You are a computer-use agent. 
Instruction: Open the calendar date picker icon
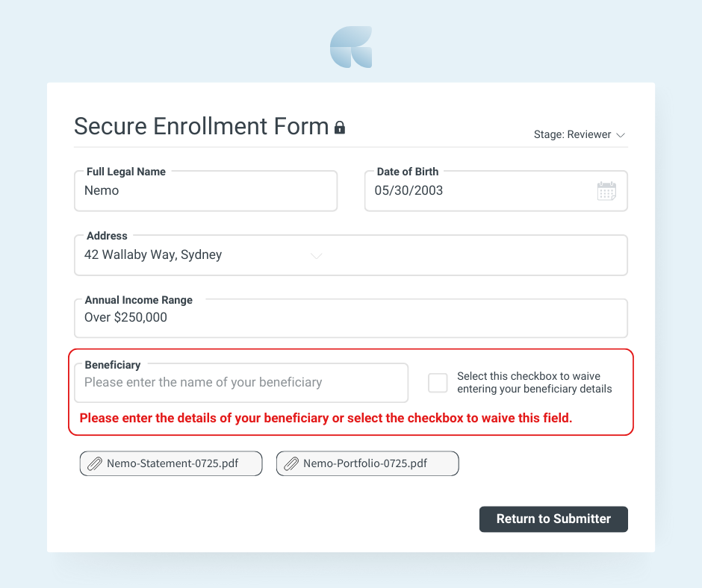[x=606, y=191]
